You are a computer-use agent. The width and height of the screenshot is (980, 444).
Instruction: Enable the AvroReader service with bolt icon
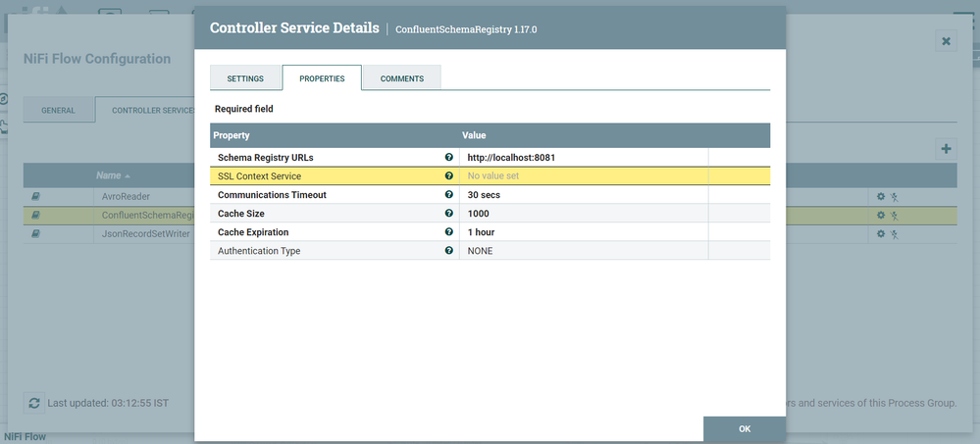coord(895,197)
